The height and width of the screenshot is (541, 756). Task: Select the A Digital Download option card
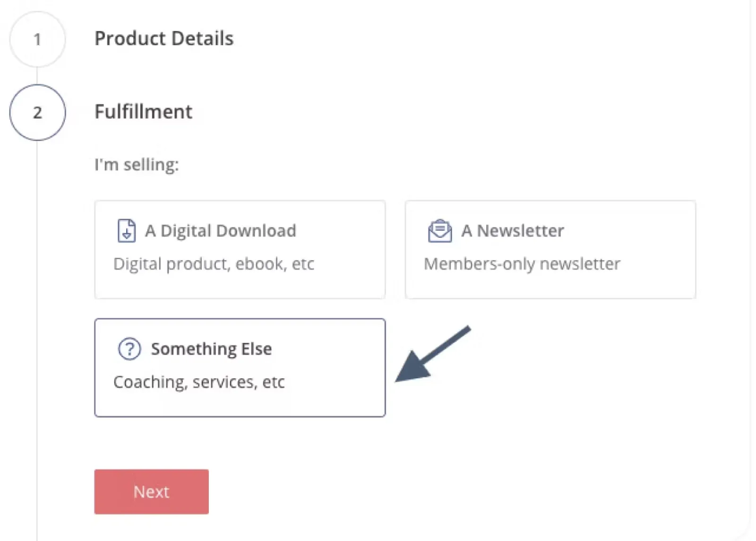point(240,249)
